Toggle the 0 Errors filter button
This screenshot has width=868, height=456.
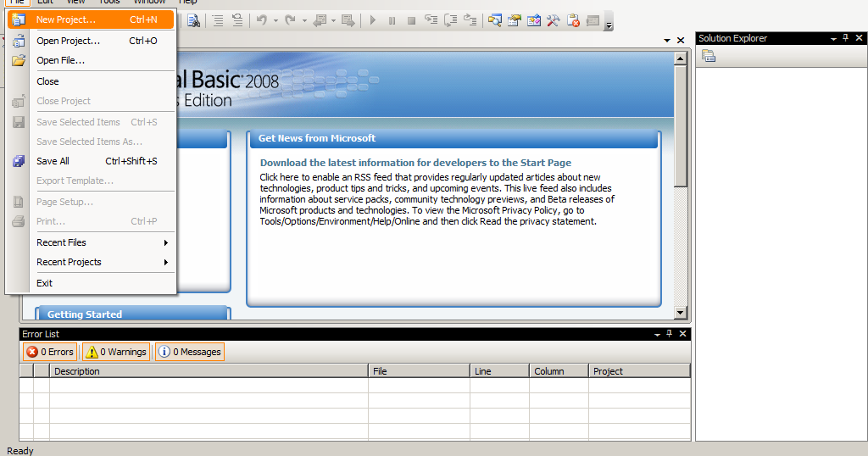[50, 352]
